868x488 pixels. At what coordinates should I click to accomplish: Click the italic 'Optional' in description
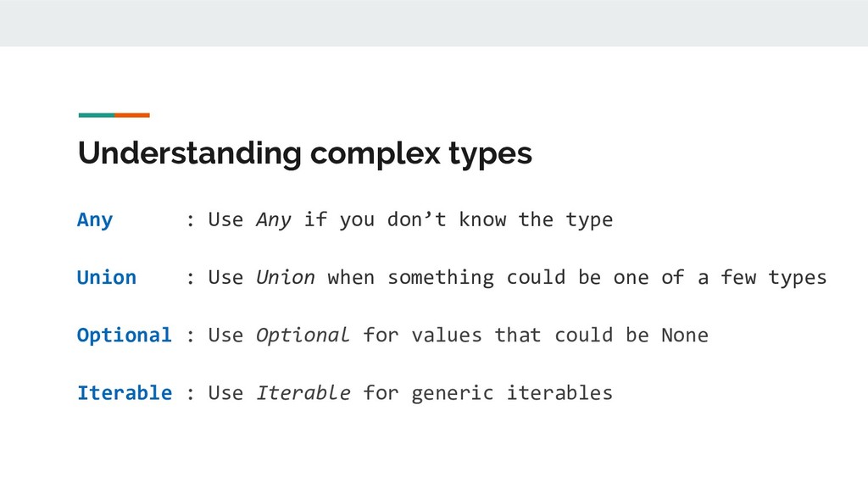tap(303, 335)
